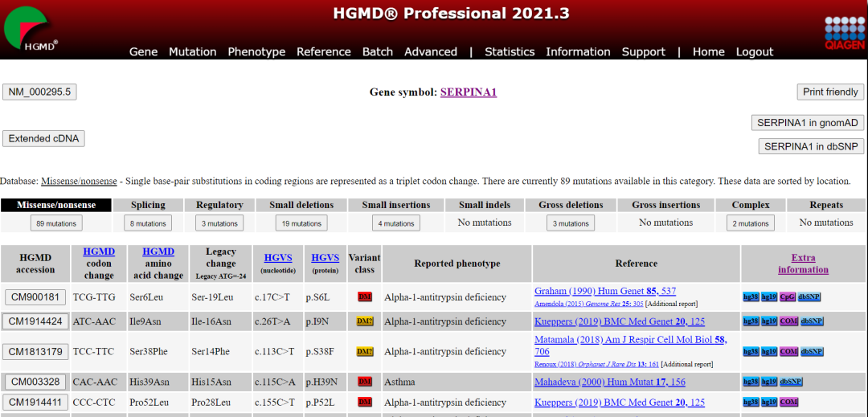Follow the SERPINA1 gene symbol link
The height and width of the screenshot is (417, 868).
469,92
